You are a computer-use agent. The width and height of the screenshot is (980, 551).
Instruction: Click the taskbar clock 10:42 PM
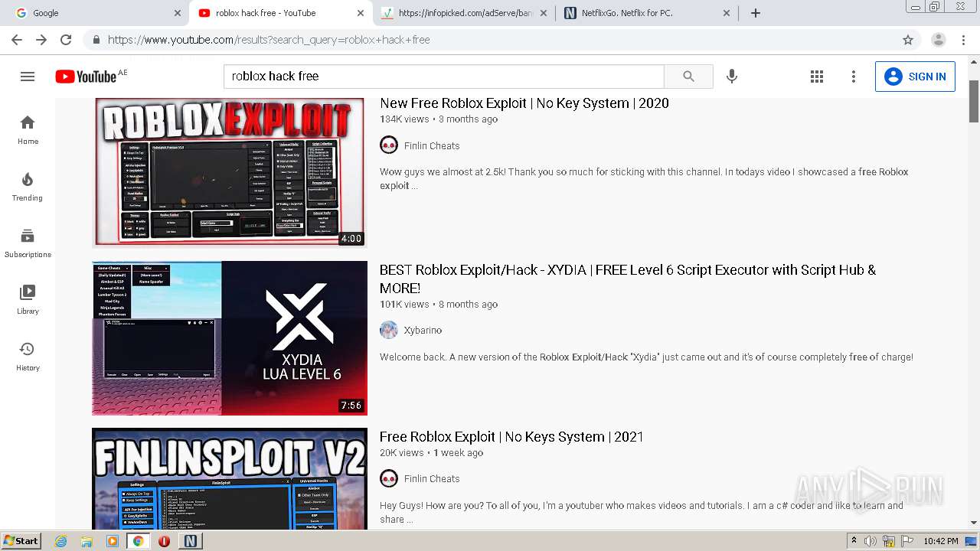click(x=941, y=541)
